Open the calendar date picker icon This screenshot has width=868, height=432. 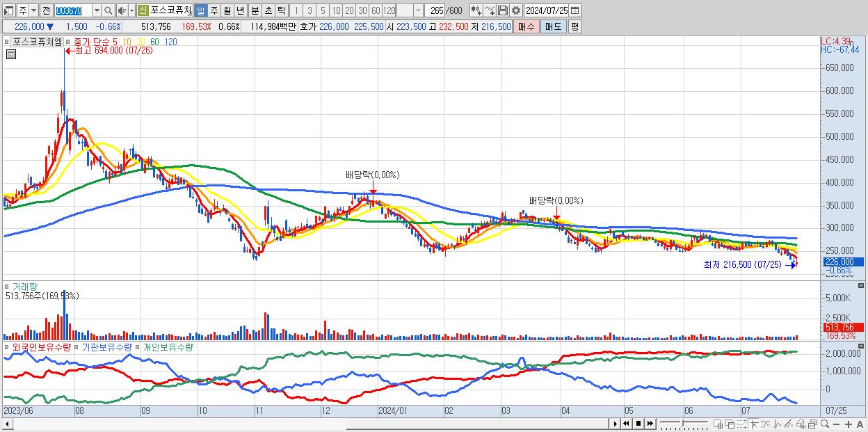click(x=575, y=10)
